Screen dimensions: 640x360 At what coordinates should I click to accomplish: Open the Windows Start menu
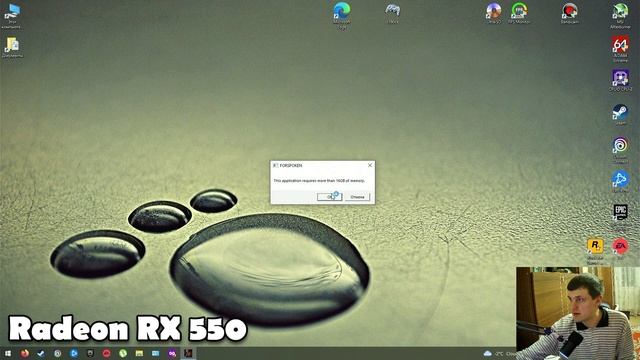pyautogui.click(x=8, y=353)
